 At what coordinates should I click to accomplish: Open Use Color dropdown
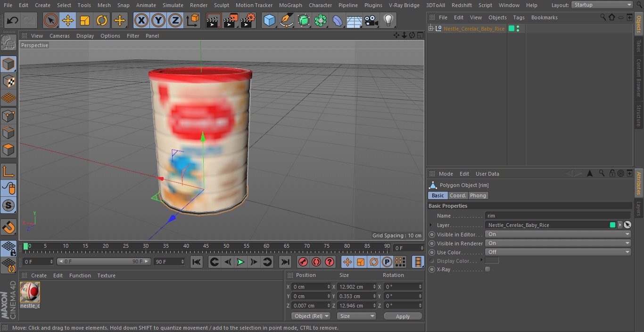[x=558, y=252]
